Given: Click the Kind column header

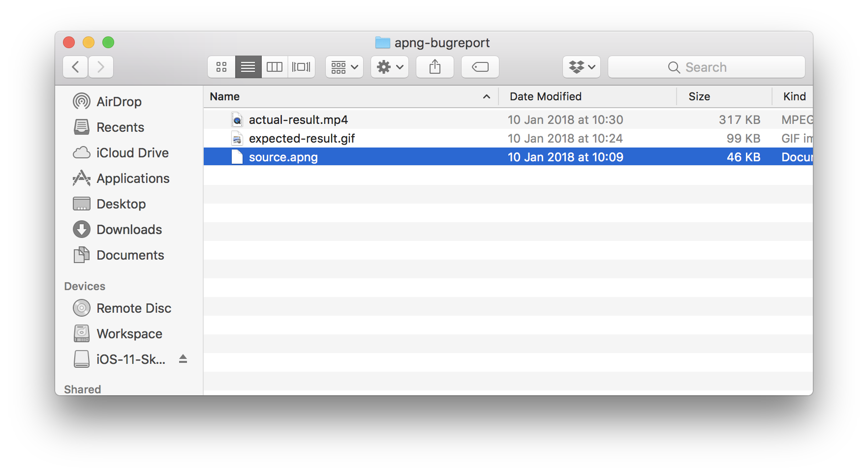Looking at the screenshot, I should [793, 96].
